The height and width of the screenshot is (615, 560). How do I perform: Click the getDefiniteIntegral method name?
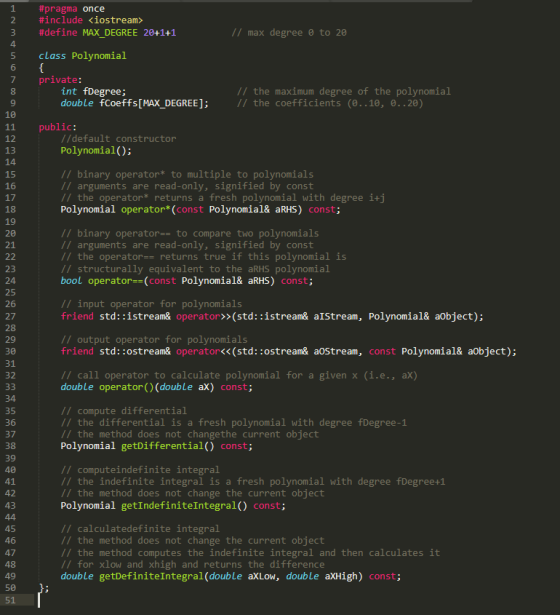tap(151, 576)
